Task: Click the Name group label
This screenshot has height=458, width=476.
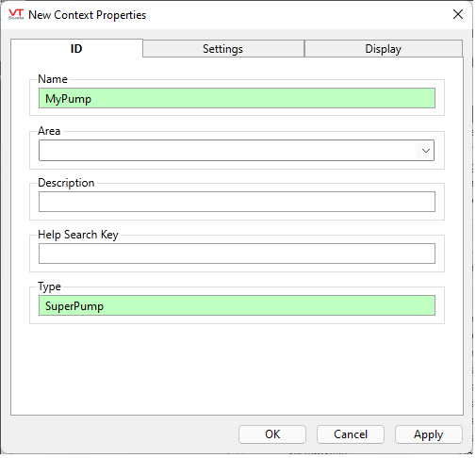Action: (x=53, y=79)
